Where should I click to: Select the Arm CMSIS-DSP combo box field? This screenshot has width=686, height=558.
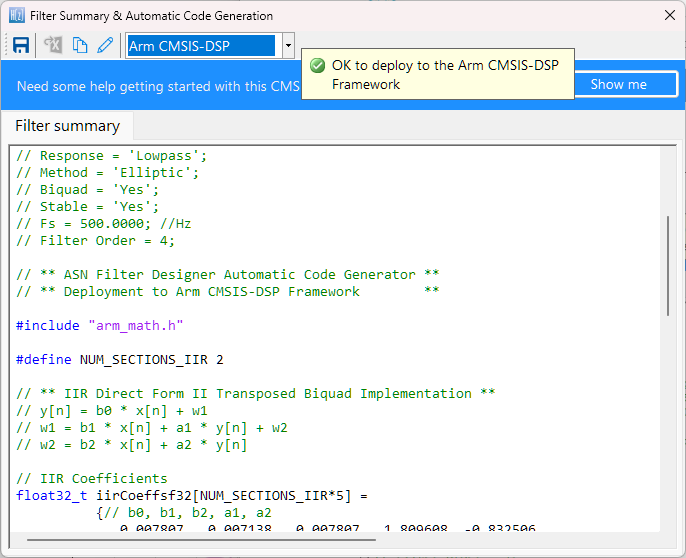point(201,46)
